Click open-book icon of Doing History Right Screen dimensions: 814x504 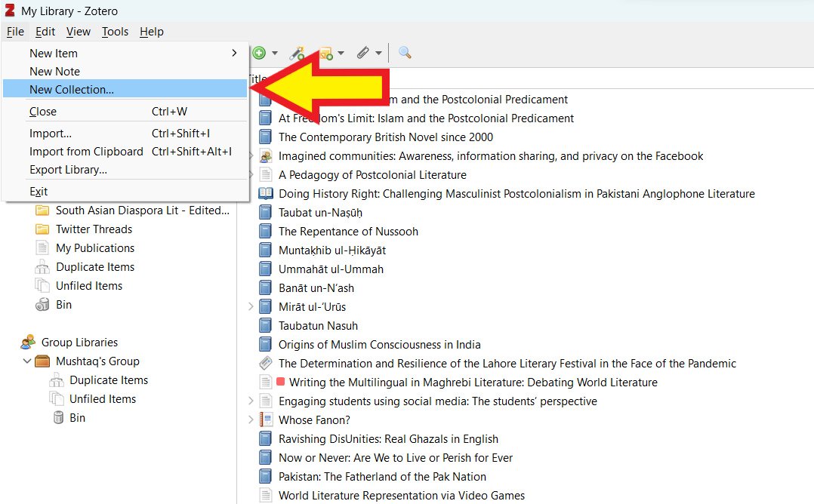tap(266, 193)
